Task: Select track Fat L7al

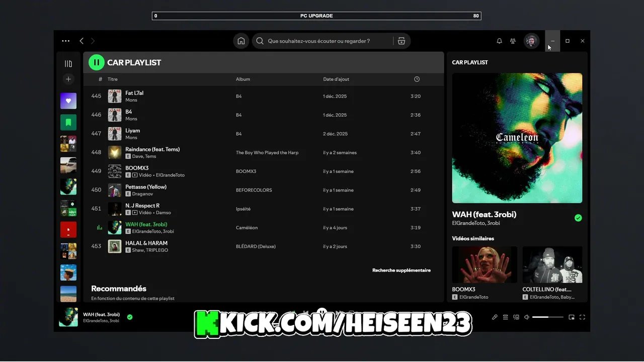Action: coord(263,96)
